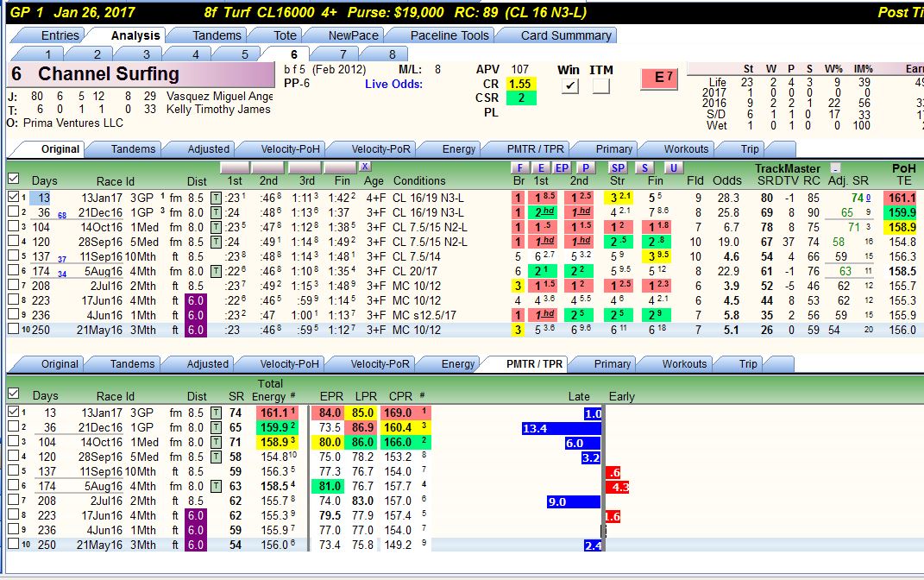The image size is (924, 580).
Task: Check upper row 6 checkbox, 5Aug16 race
Action: [14, 270]
